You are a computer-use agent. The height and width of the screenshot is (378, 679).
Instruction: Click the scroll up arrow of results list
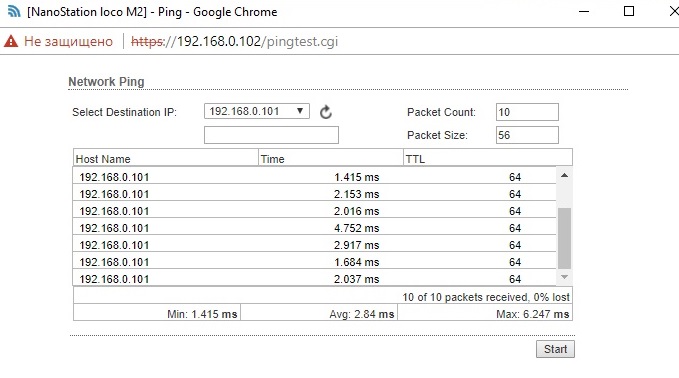[x=564, y=175]
